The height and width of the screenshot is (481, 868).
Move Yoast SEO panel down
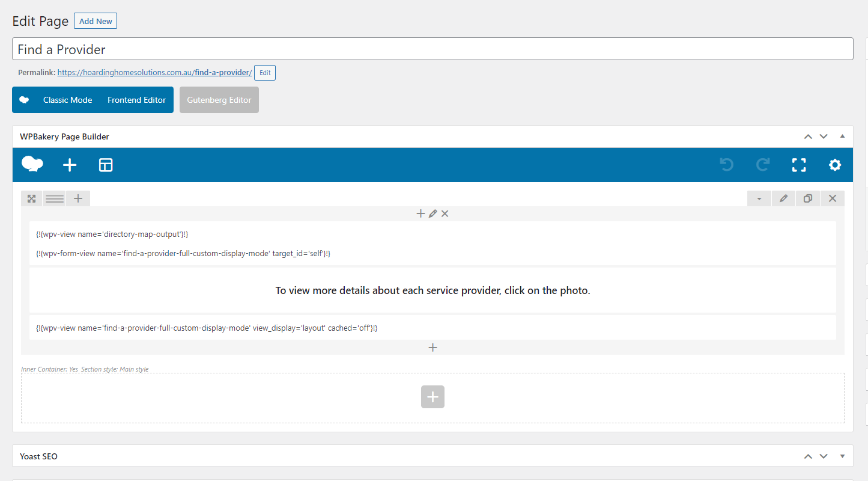[x=824, y=456]
